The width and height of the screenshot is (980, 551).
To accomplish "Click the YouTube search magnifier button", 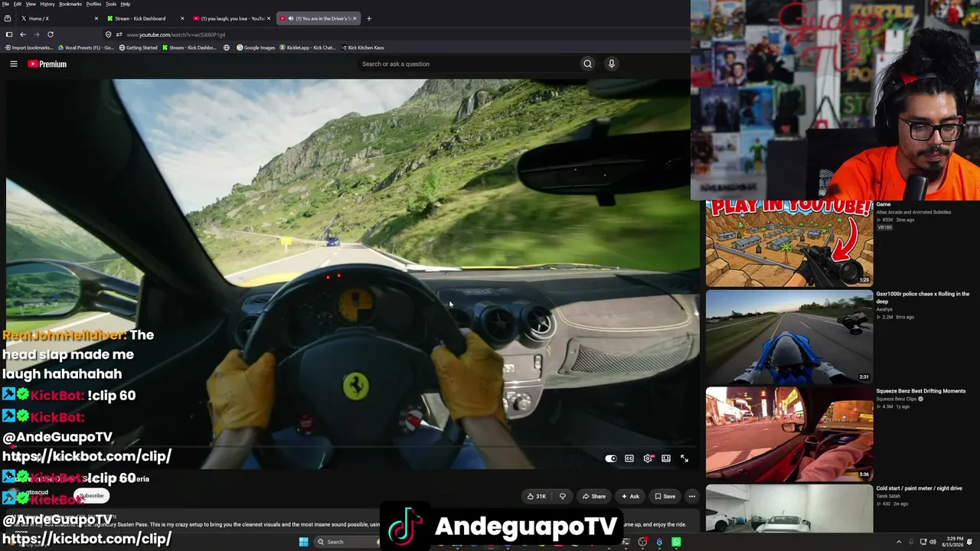I will coord(588,64).
